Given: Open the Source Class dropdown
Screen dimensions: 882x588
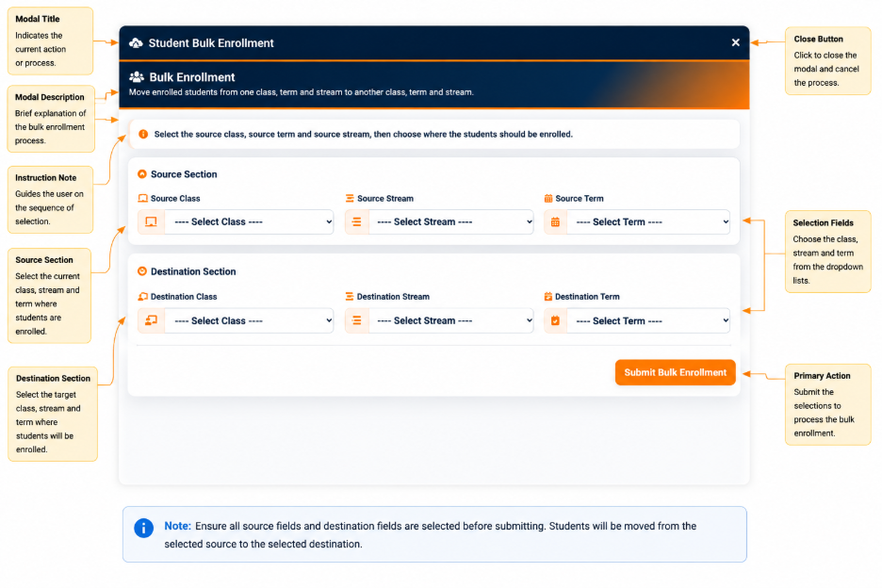Looking at the screenshot, I should tap(249, 221).
